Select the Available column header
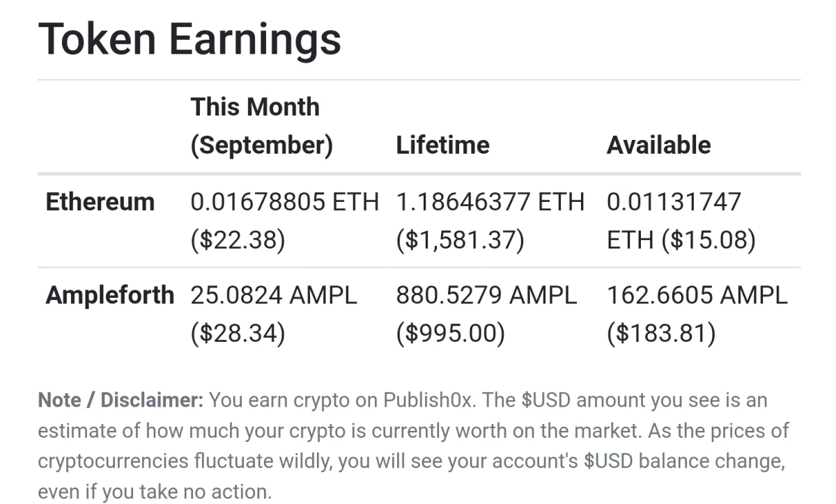 pyautogui.click(x=658, y=145)
